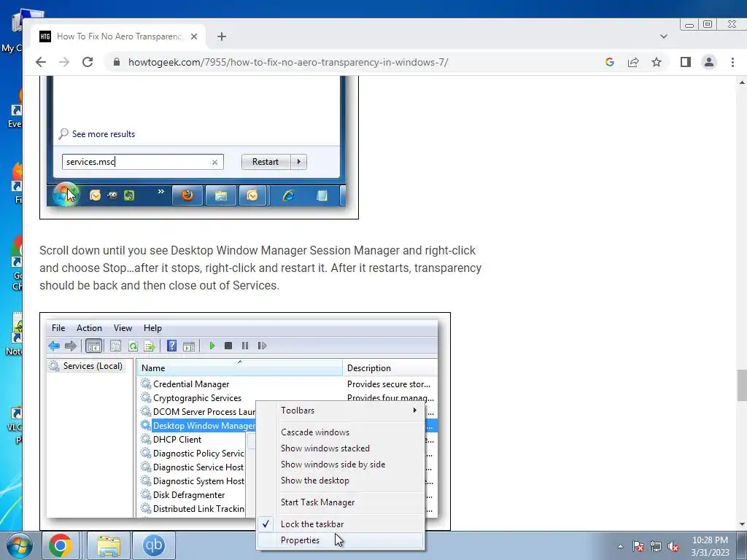Expand the Toolbars submenu

coord(341,411)
